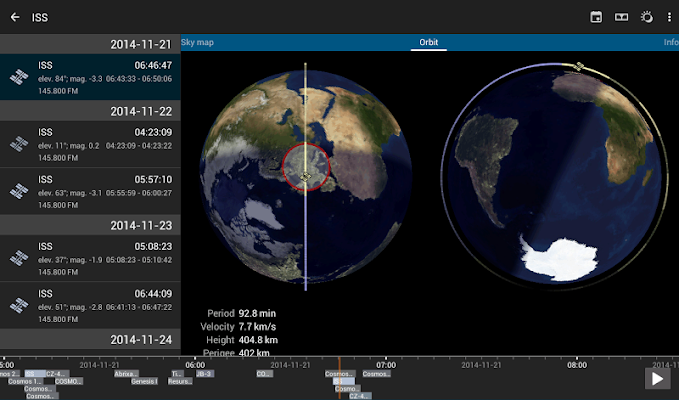Open the Info tab

click(671, 42)
